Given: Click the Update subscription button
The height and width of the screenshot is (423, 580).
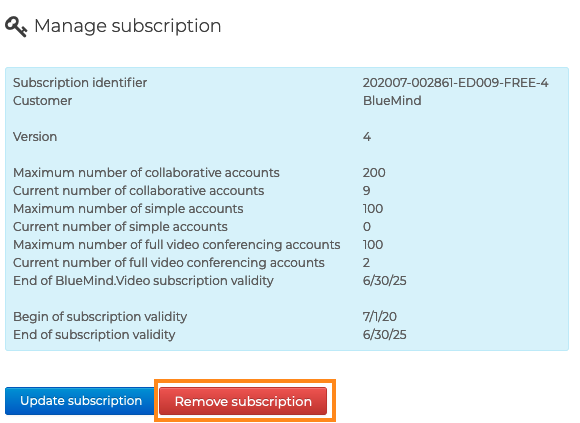Looking at the screenshot, I should pyautogui.click(x=80, y=401).
